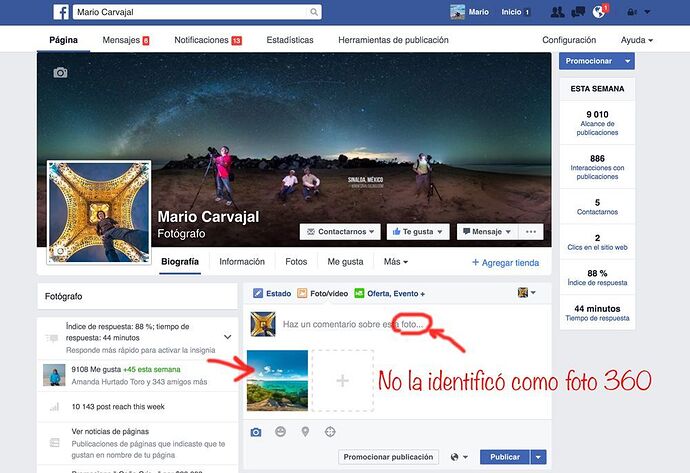Image resolution: width=690 pixels, height=473 pixels.
Task: Open the Mensajes tab
Action: [126, 40]
